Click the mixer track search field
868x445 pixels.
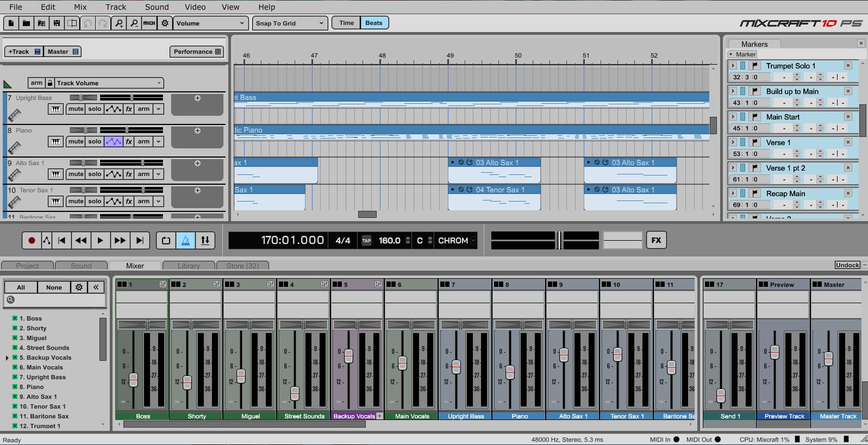pyautogui.click(x=55, y=299)
